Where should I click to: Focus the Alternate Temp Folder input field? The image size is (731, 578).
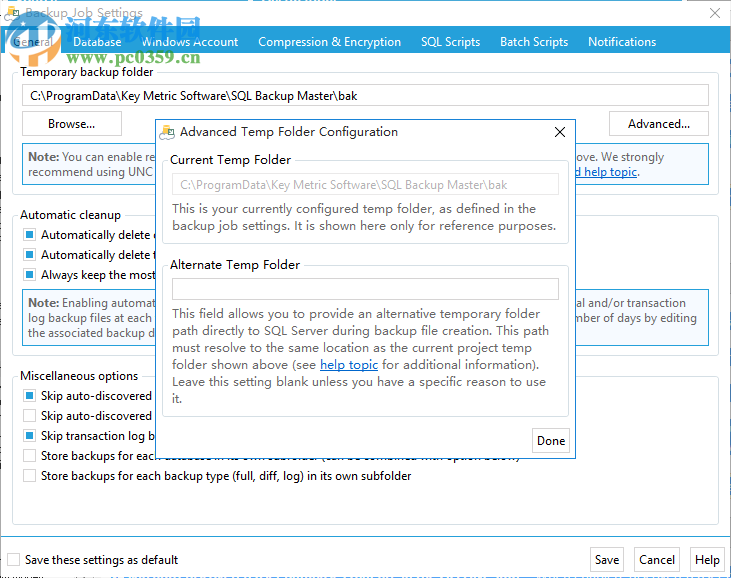click(365, 289)
